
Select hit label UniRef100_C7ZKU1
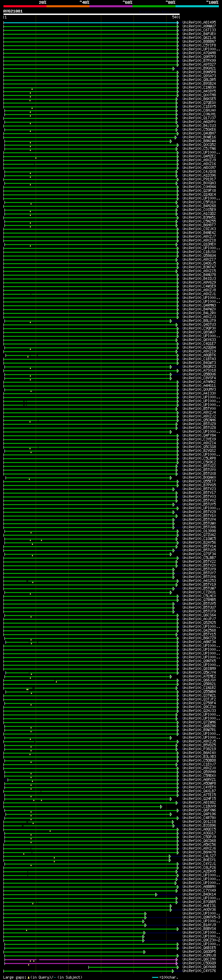(x=199, y=592)
